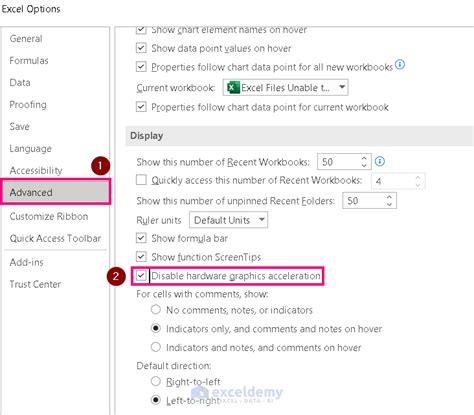Go to Proofing options
Viewport: 474px width, 415px height.
click(28, 105)
